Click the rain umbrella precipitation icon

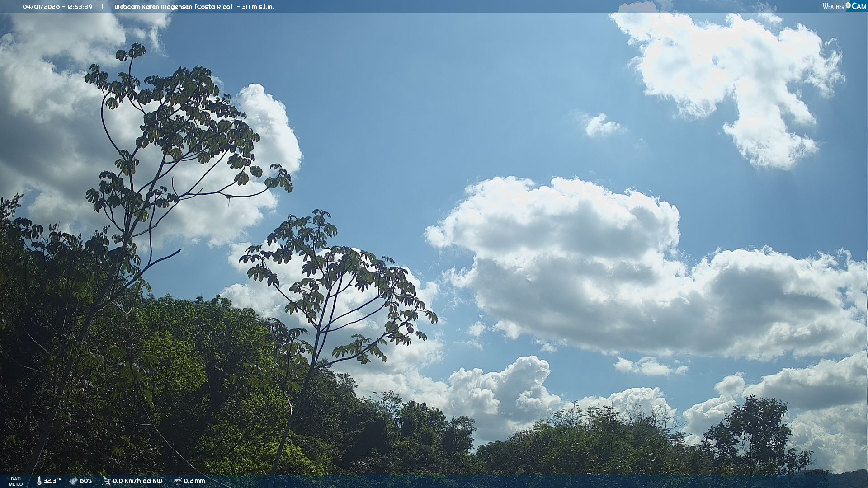(178, 481)
